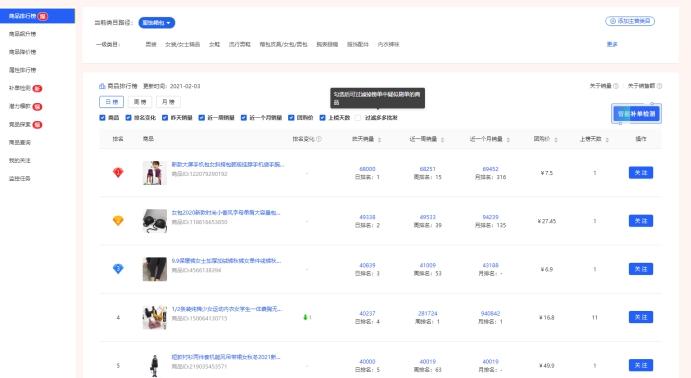Select the 内衣裤袜 first-level category
Screen dimensions: 691x378
click(388, 44)
